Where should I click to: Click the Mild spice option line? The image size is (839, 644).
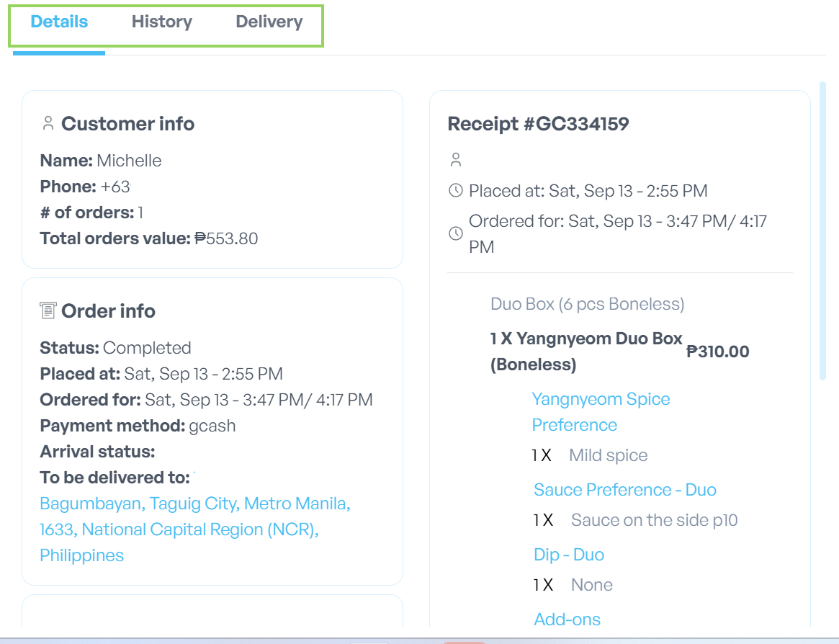pos(590,455)
